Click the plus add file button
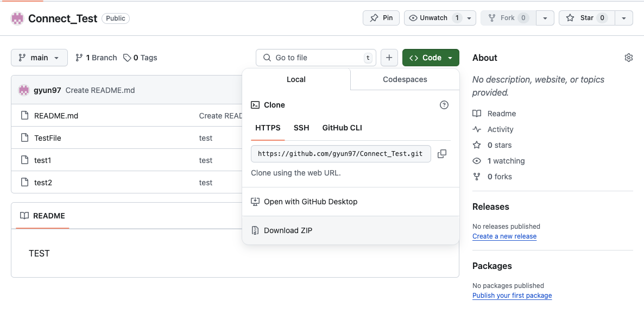Image resolution: width=644 pixels, height=313 pixels. point(389,58)
